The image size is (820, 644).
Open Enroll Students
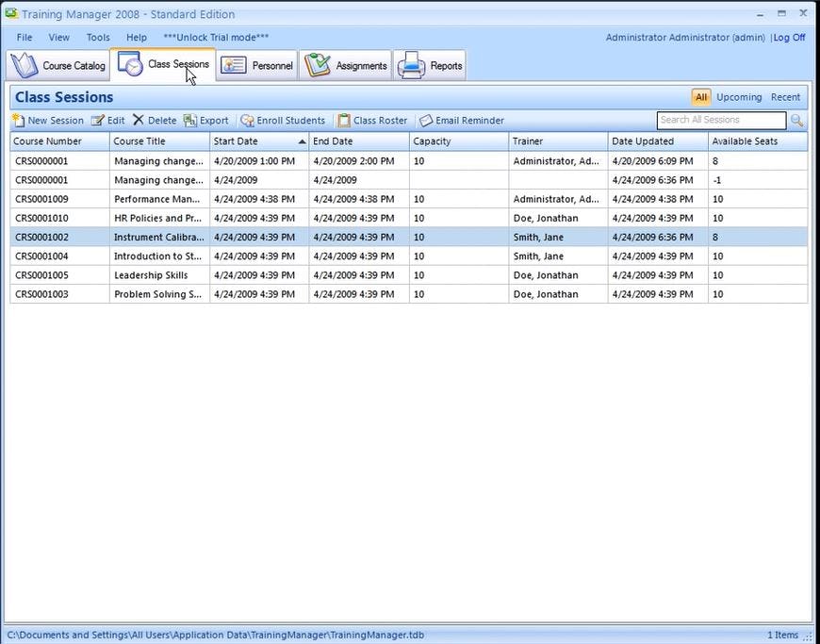[x=282, y=120]
